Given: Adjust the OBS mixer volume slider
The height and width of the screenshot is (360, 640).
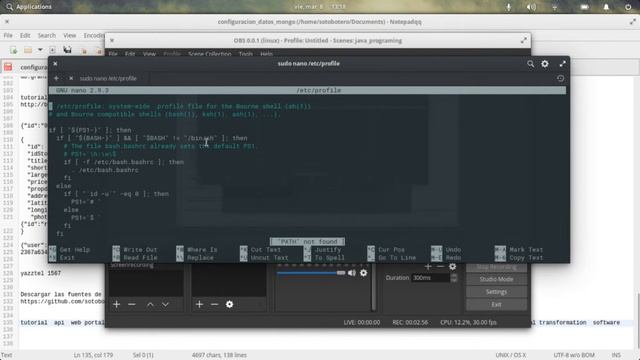Looking at the screenshot, I should point(311,273).
